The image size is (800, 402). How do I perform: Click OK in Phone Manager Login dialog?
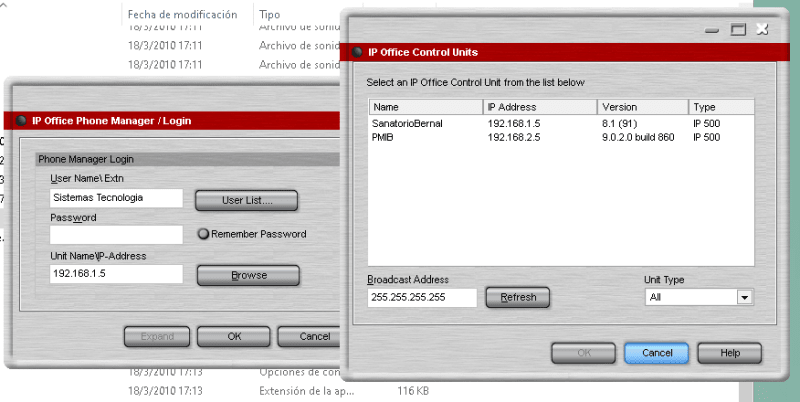pyautogui.click(x=234, y=337)
